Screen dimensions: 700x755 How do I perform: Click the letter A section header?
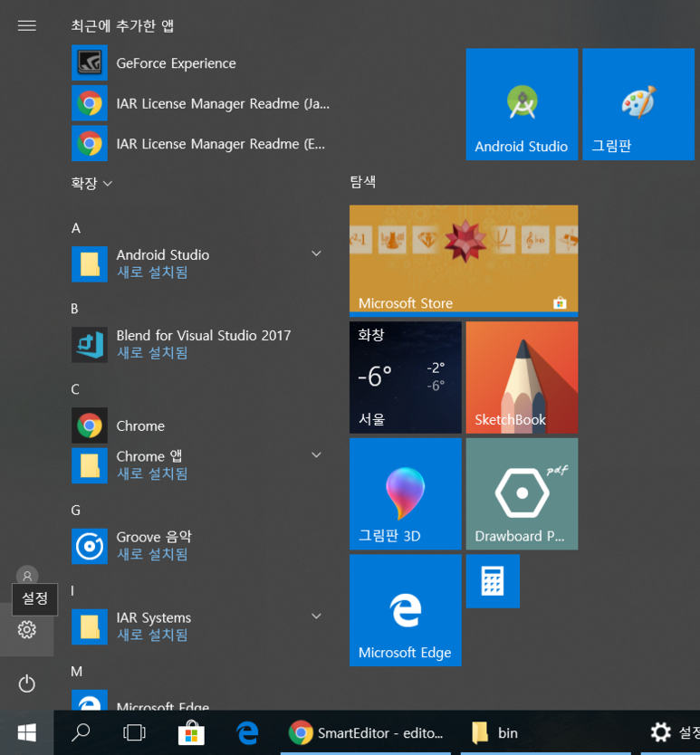[76, 228]
